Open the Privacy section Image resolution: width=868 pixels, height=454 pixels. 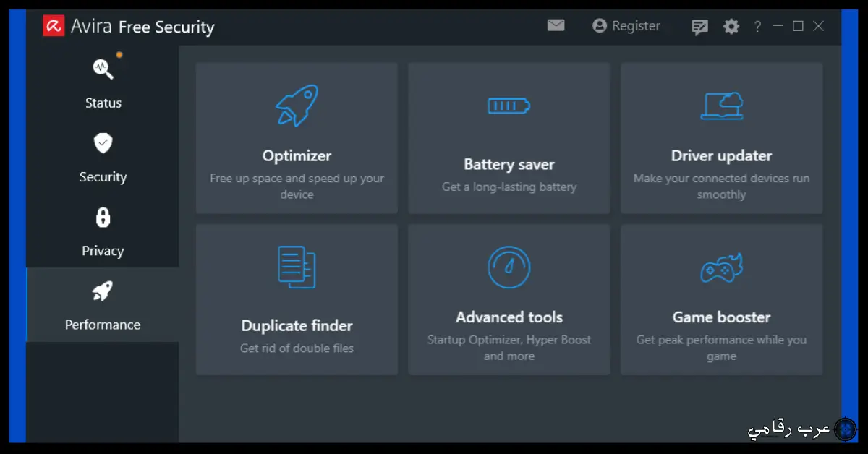point(103,231)
